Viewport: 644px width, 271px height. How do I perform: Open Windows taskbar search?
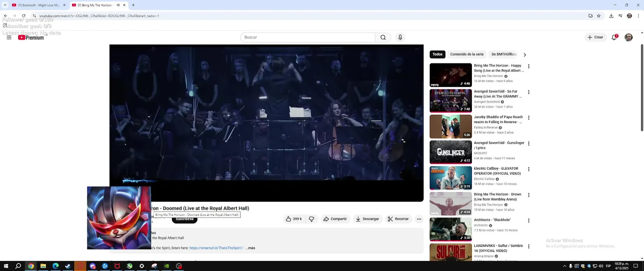(x=18, y=266)
